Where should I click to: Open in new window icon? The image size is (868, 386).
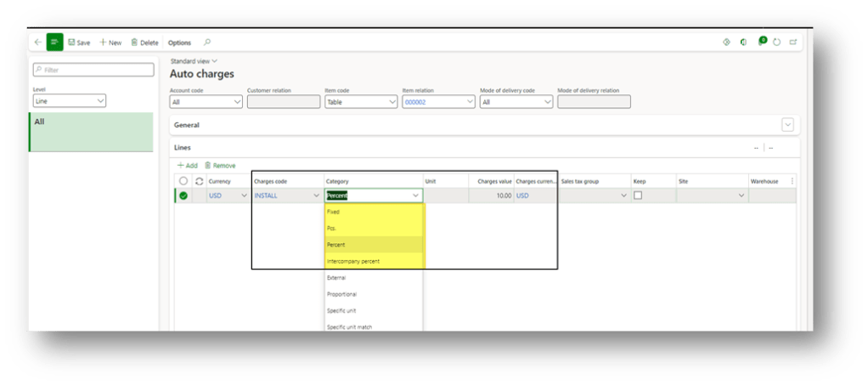click(792, 42)
